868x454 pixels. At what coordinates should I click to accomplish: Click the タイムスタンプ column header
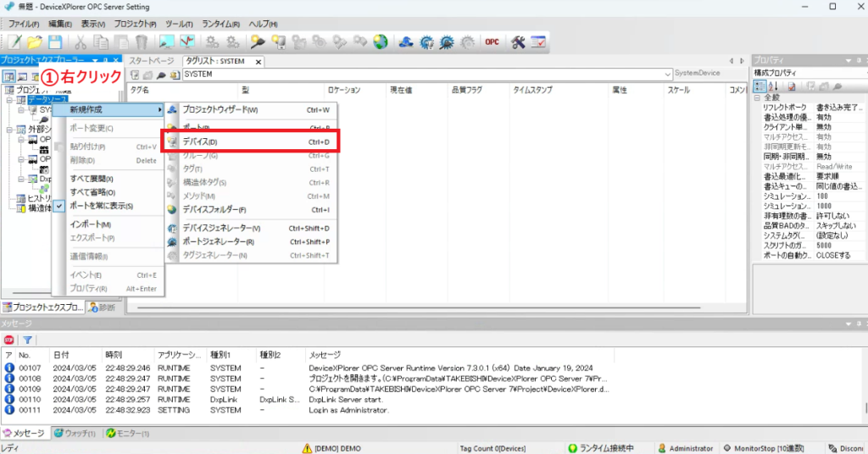(558, 90)
